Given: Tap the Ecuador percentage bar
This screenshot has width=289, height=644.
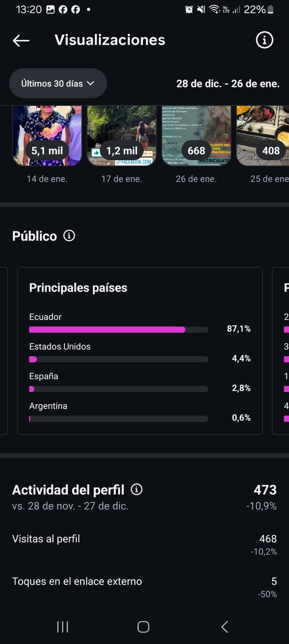Looking at the screenshot, I should 119,329.
